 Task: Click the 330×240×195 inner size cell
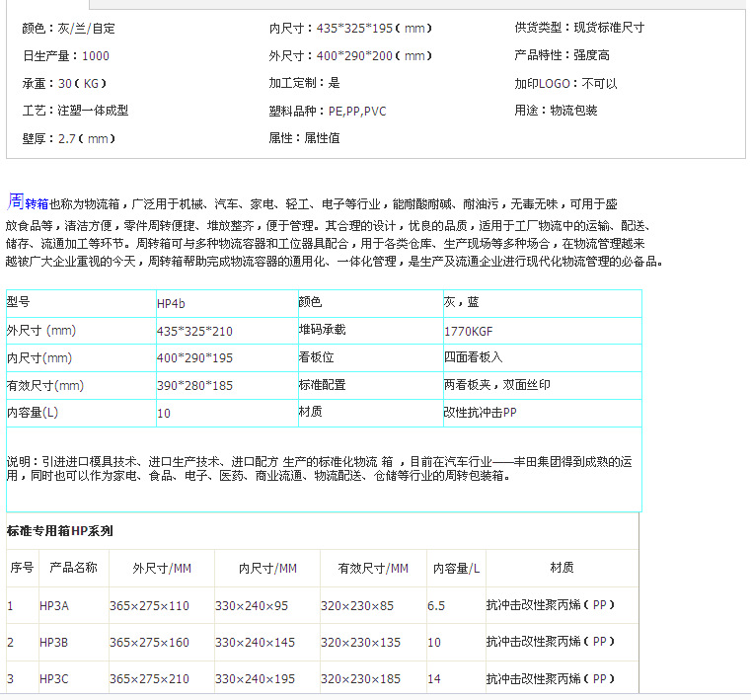[x=267, y=678]
